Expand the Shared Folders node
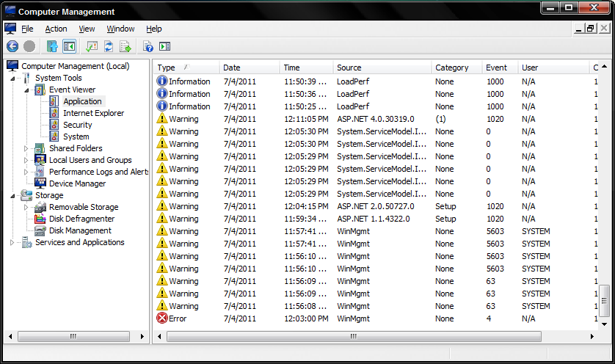The height and width of the screenshot is (364, 615). point(27,148)
